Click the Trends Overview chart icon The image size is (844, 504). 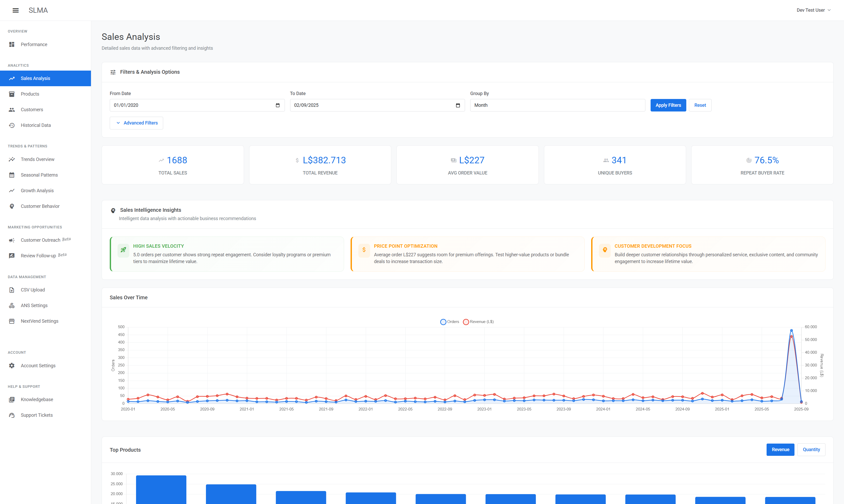11,159
